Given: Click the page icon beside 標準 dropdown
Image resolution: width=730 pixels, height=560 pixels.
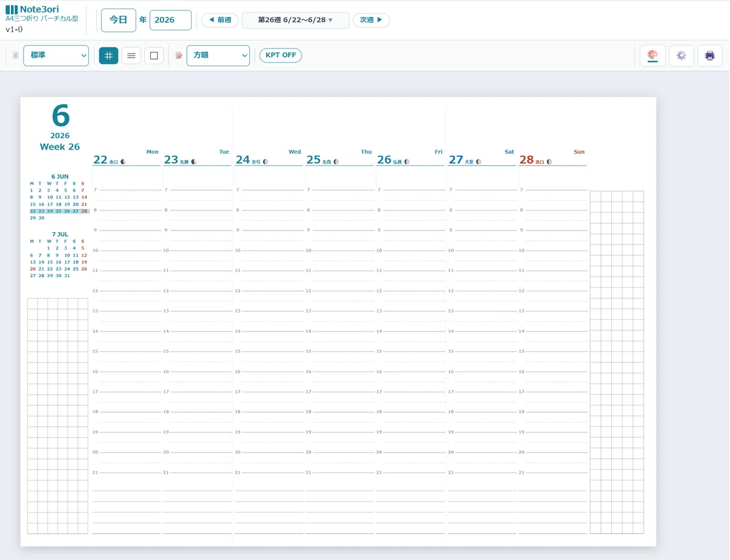Looking at the screenshot, I should [x=16, y=55].
